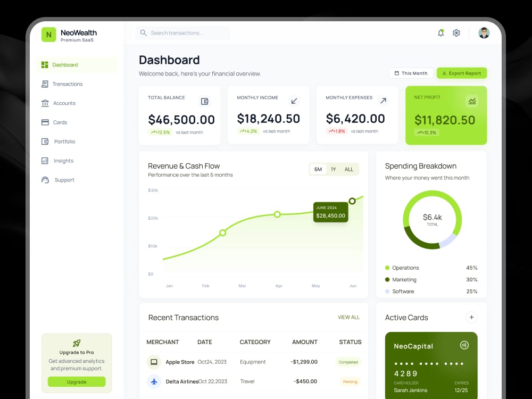The width and height of the screenshot is (532, 399).
Task: Click the Completed status badge
Action: (348, 362)
